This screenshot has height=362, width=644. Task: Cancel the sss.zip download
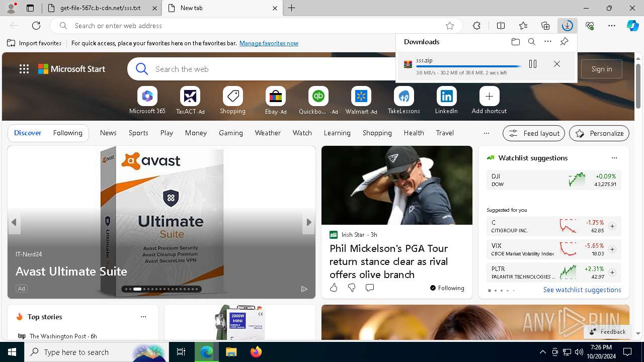click(557, 64)
